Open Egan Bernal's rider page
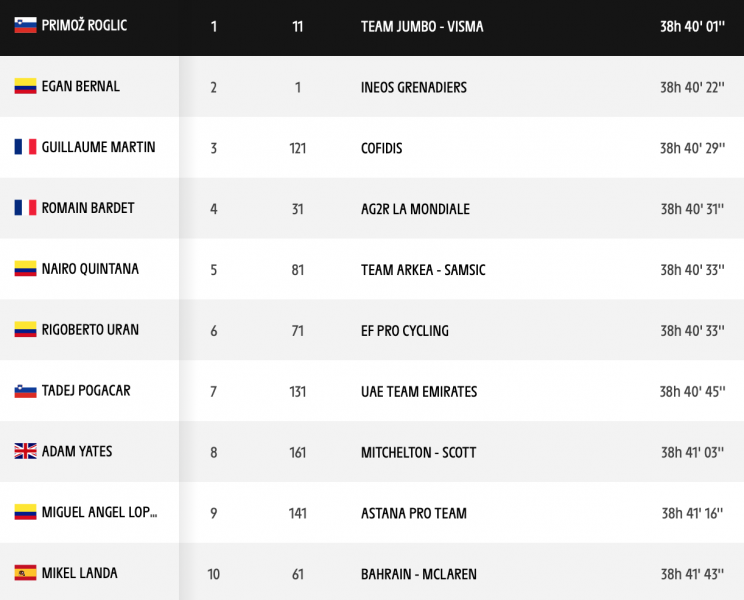 pos(81,86)
